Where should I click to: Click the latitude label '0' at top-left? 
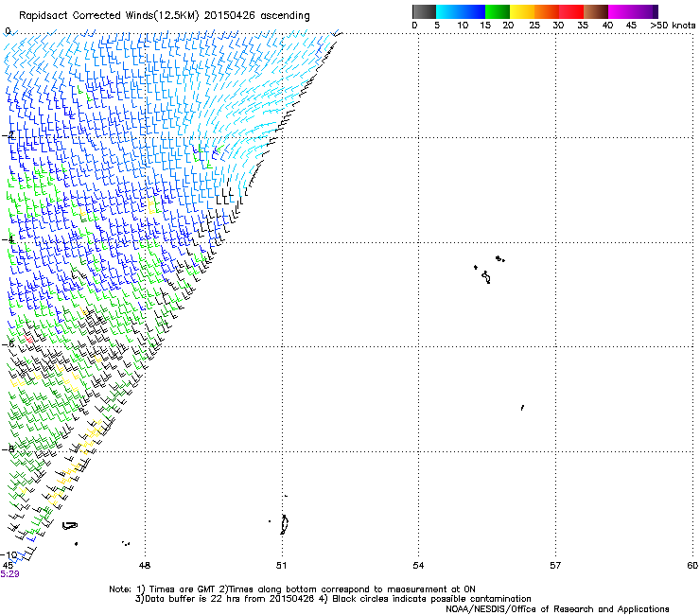pos(8,31)
